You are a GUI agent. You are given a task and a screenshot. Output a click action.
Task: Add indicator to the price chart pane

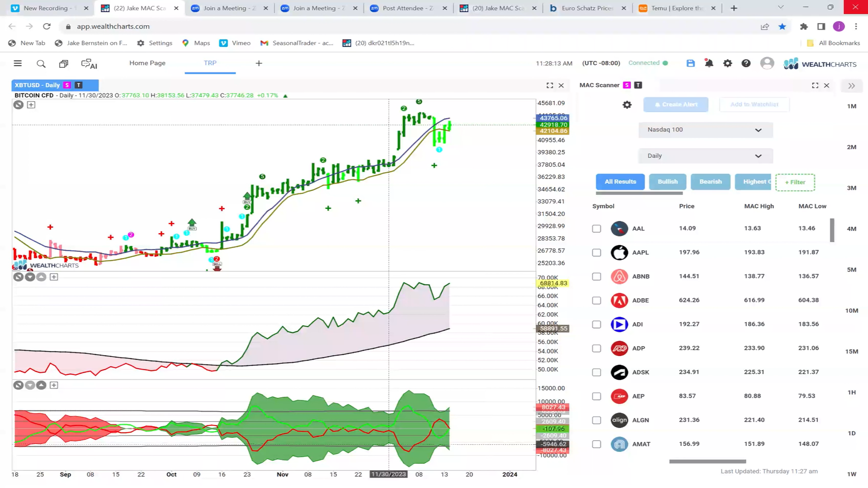(x=31, y=105)
